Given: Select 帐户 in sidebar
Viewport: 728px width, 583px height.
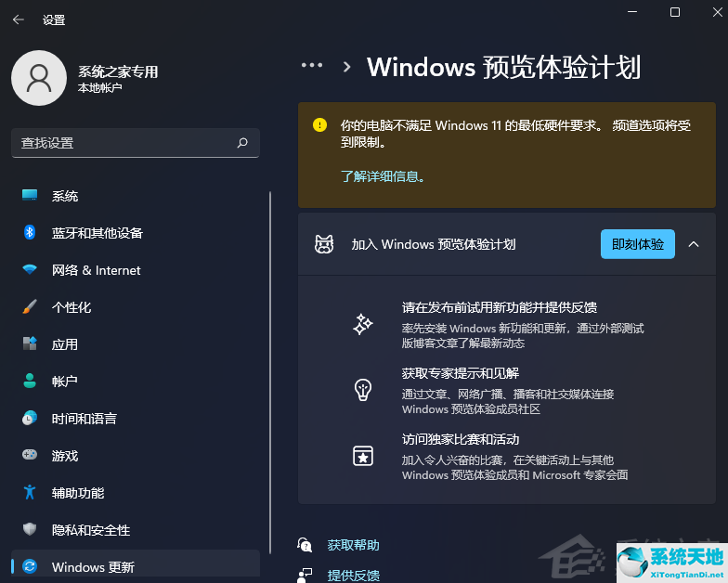Looking at the screenshot, I should [136, 381].
